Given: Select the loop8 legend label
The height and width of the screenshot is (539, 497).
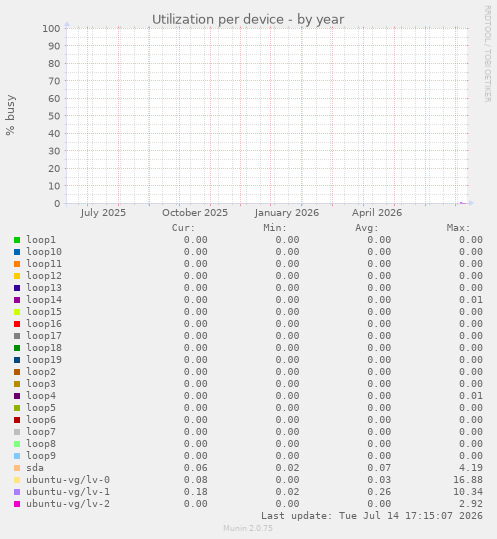Looking at the screenshot, I should [41, 444].
